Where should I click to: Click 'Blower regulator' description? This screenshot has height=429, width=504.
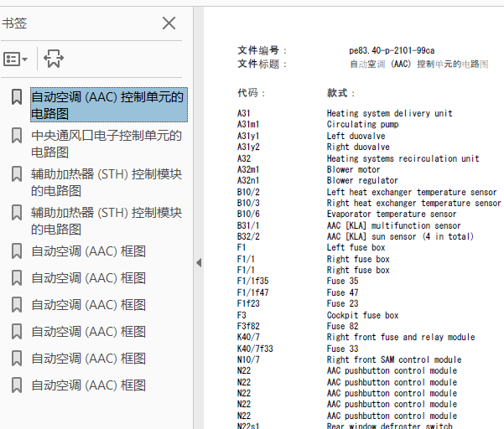(x=362, y=180)
